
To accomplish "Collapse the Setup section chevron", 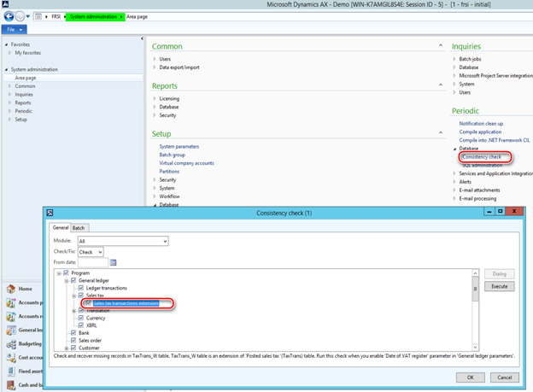I will (441, 132).
